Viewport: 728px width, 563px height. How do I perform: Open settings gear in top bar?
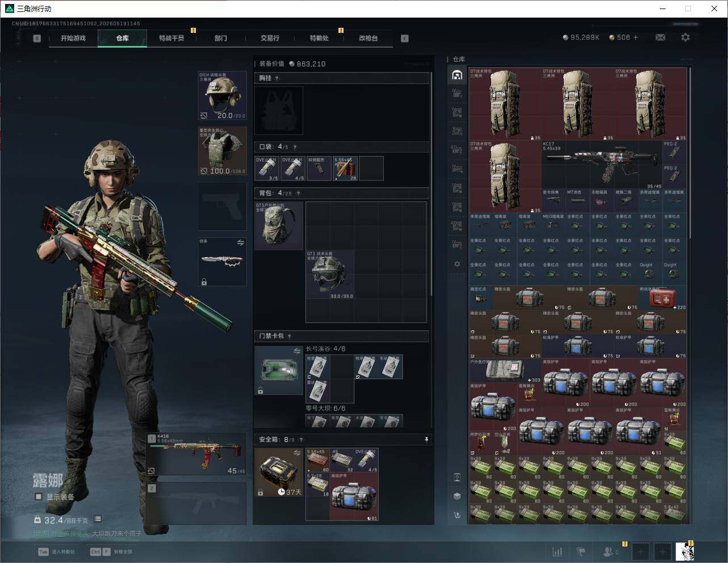685,37
